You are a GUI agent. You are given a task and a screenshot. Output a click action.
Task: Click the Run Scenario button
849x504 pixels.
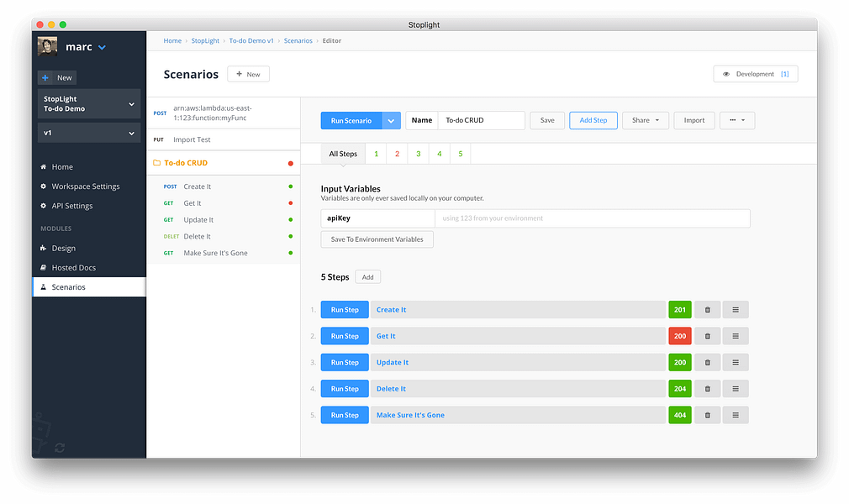[351, 121]
